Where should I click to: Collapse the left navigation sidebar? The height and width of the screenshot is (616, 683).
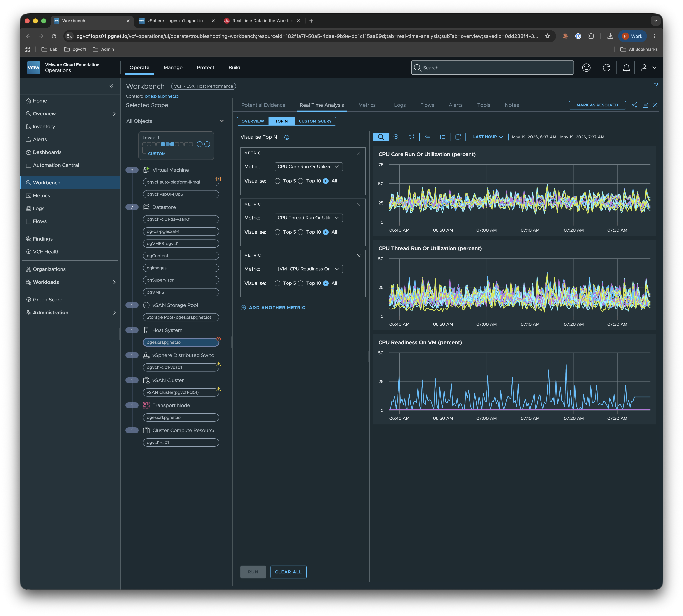tap(111, 86)
